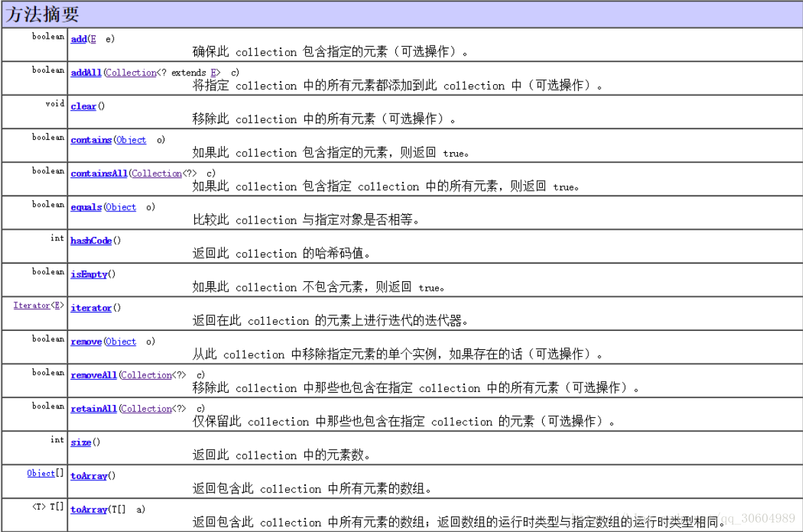Click Object link in remove parameters
Viewport: 803px width, 532px height.
point(121,342)
